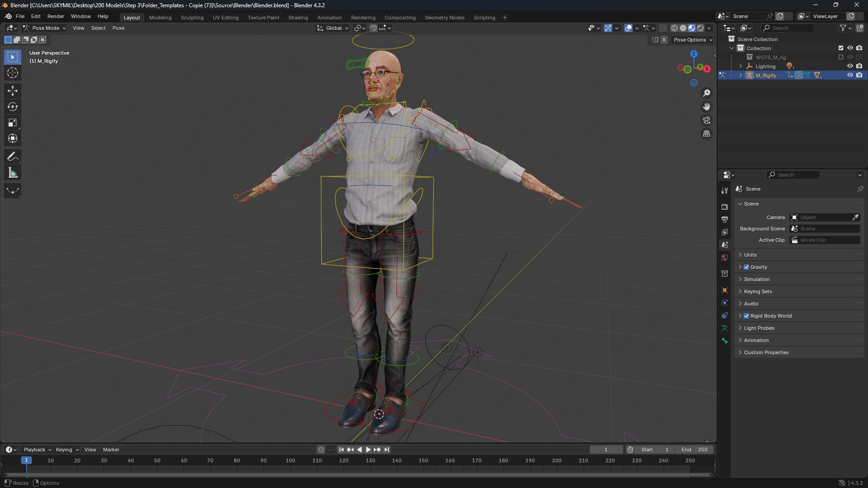Toggle viewport overlays button
The image size is (868, 488).
(628, 28)
